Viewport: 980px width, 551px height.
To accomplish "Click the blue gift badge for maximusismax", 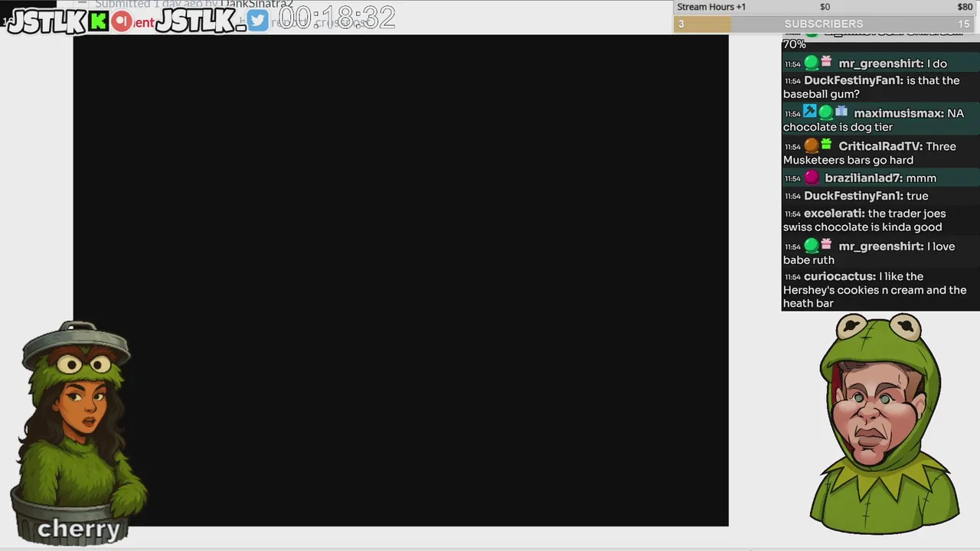I will [x=841, y=112].
